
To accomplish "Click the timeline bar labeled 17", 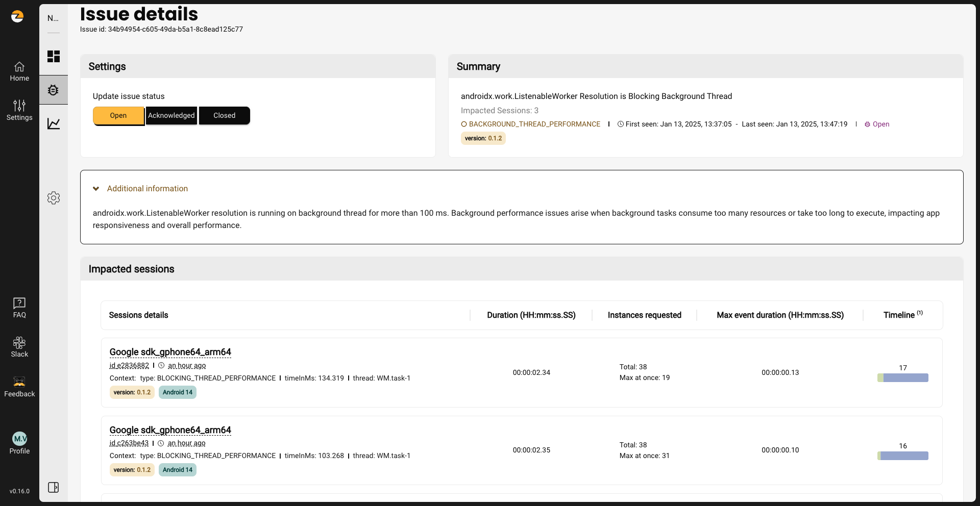I will pos(902,378).
